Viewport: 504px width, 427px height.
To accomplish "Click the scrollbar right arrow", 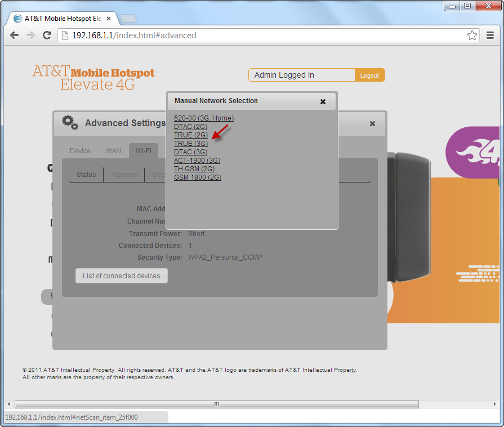I will pos(494,404).
